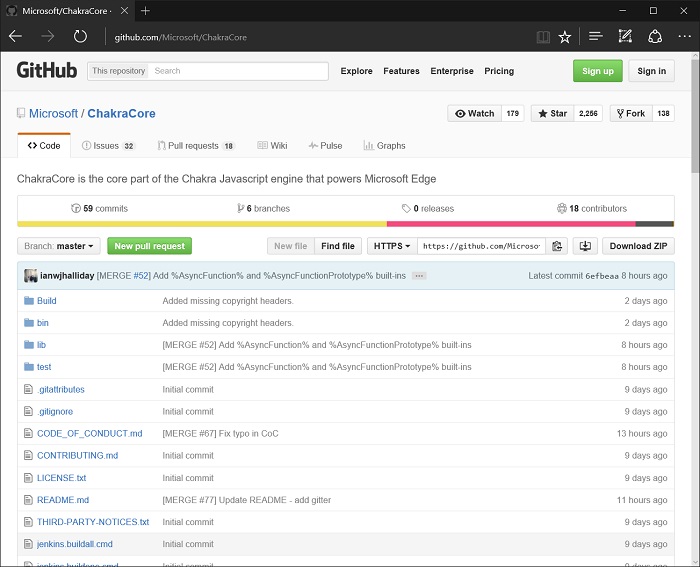Star the ChakraCore repository
Image resolution: width=700 pixels, height=567 pixels.
[553, 114]
